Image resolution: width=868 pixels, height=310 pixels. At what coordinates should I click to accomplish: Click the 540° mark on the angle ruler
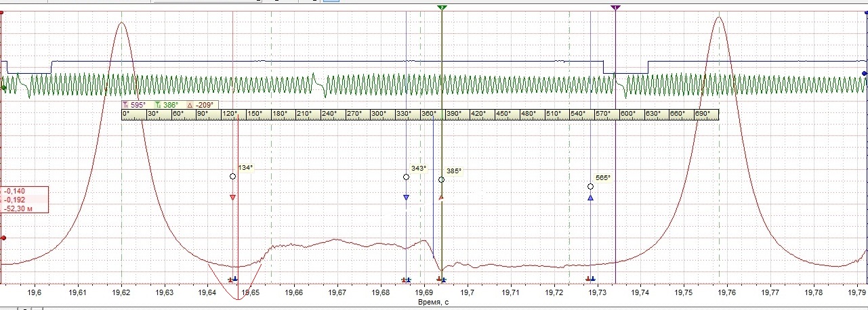pos(577,114)
